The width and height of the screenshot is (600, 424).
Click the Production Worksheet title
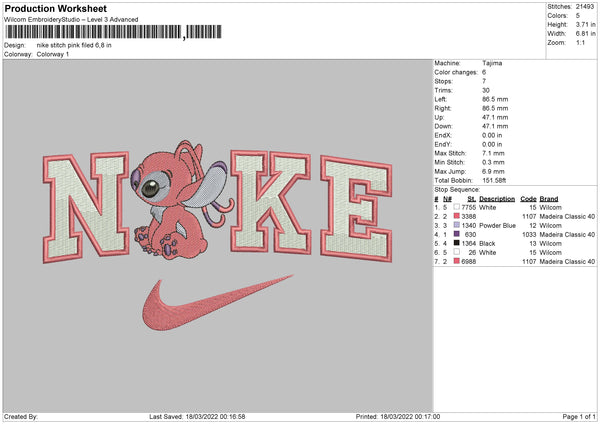(x=55, y=8)
